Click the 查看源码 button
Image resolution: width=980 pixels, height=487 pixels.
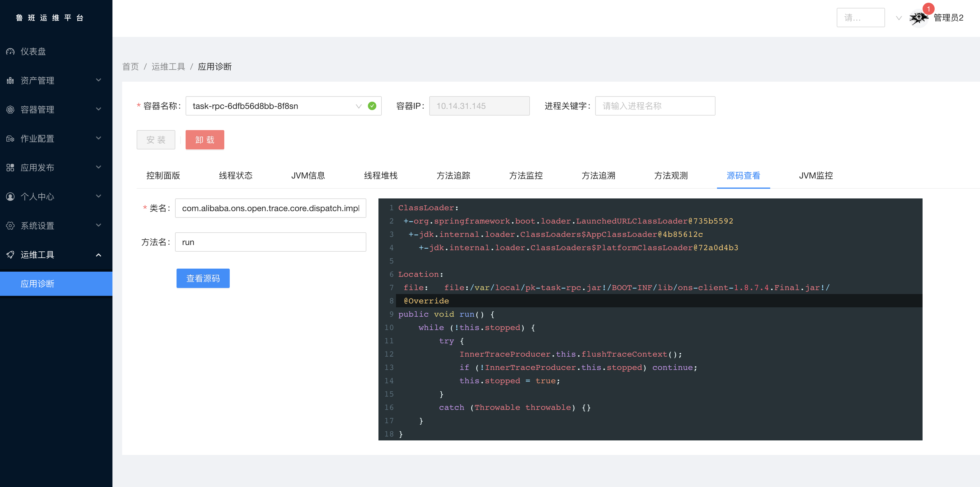pyautogui.click(x=203, y=278)
